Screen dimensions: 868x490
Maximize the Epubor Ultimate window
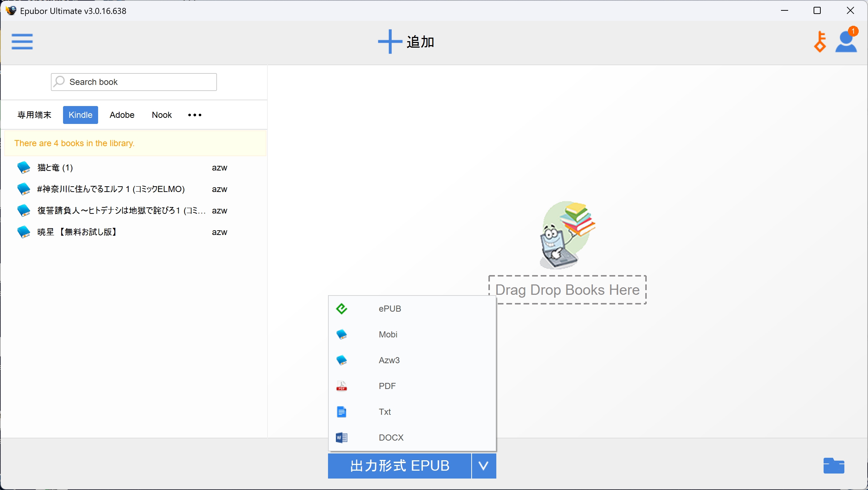pos(817,10)
